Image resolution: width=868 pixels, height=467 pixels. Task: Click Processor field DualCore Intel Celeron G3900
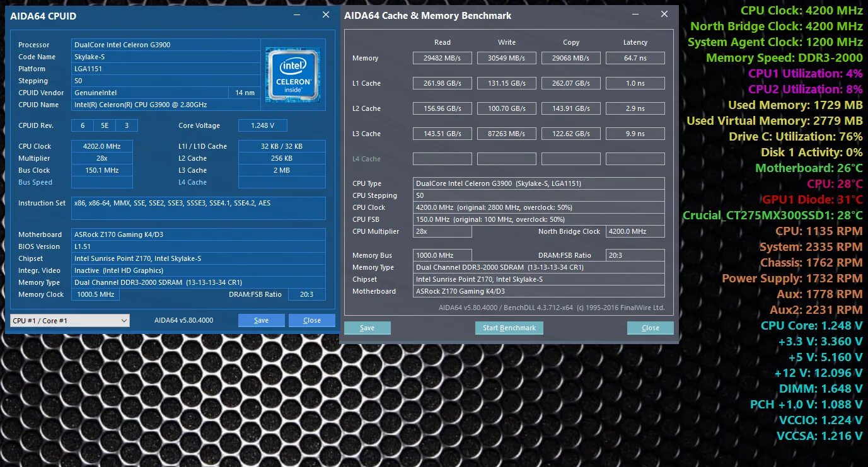click(166, 45)
